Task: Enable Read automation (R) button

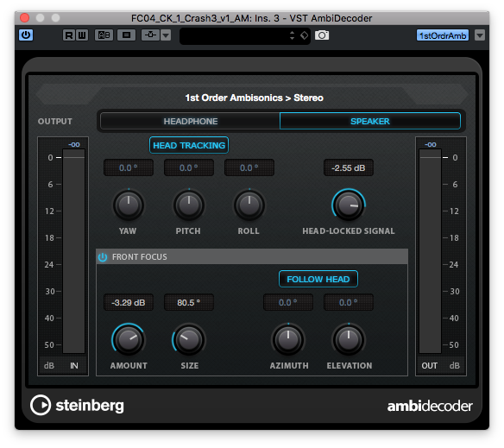Action: point(69,35)
